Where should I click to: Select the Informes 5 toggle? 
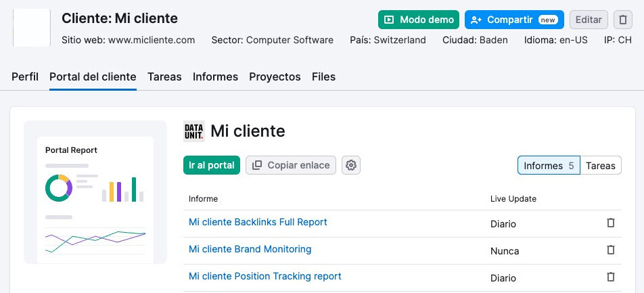click(549, 165)
